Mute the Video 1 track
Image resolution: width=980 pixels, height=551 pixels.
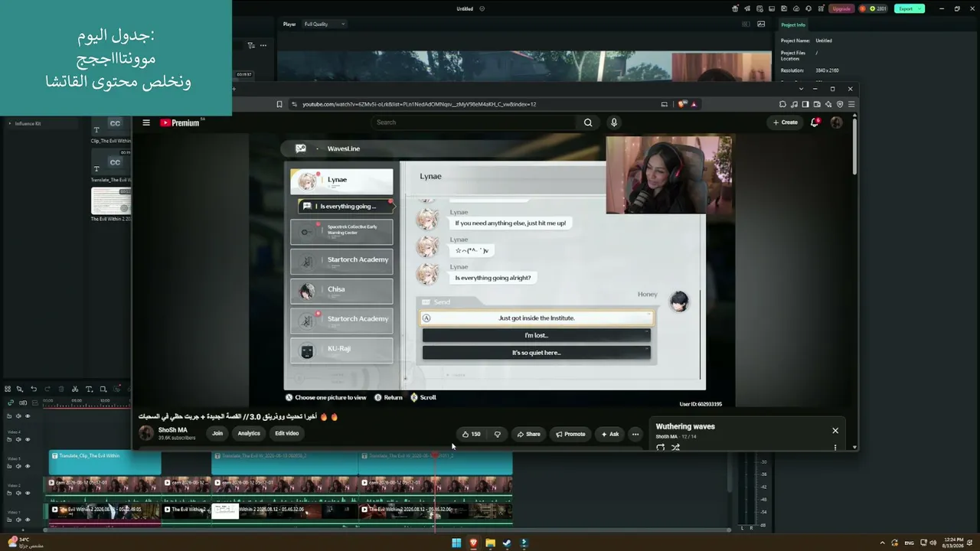tap(18, 520)
